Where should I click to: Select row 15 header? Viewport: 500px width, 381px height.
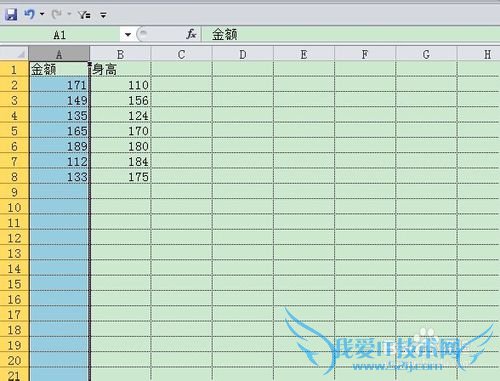click(x=14, y=284)
